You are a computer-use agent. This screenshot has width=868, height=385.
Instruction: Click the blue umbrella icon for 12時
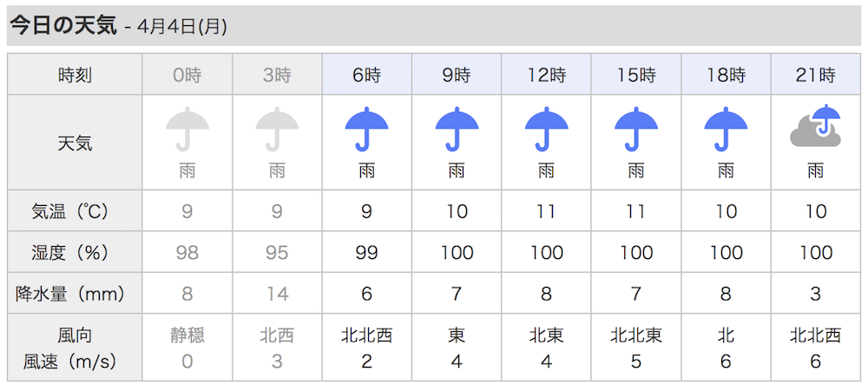click(x=546, y=130)
